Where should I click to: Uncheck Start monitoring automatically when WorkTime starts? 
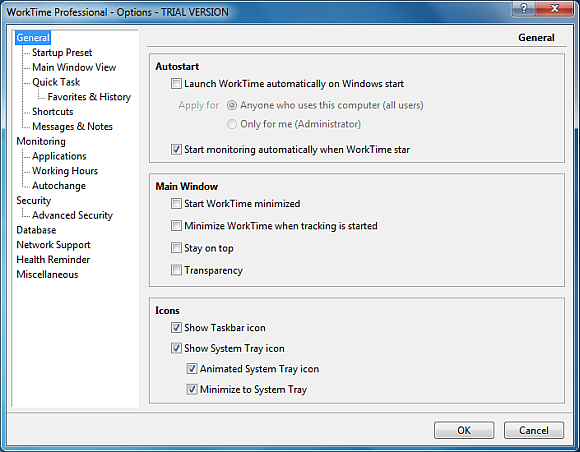(176, 149)
